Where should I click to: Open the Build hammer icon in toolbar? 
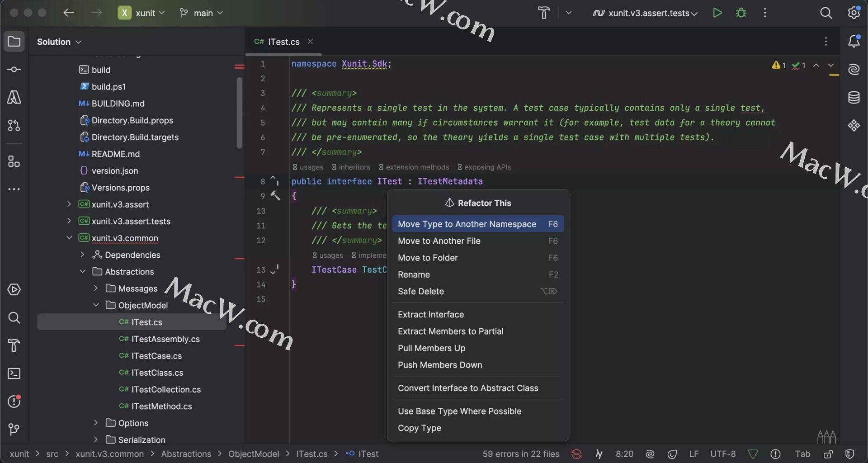click(x=544, y=13)
